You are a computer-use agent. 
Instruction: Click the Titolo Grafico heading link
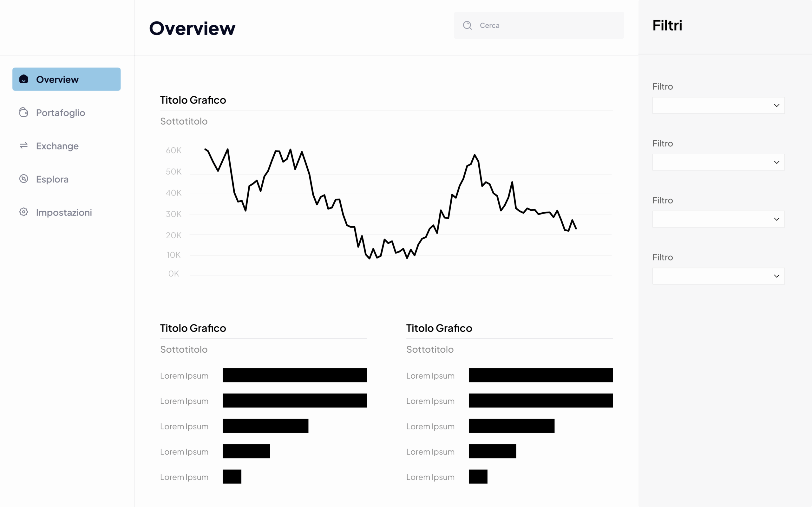tap(193, 99)
